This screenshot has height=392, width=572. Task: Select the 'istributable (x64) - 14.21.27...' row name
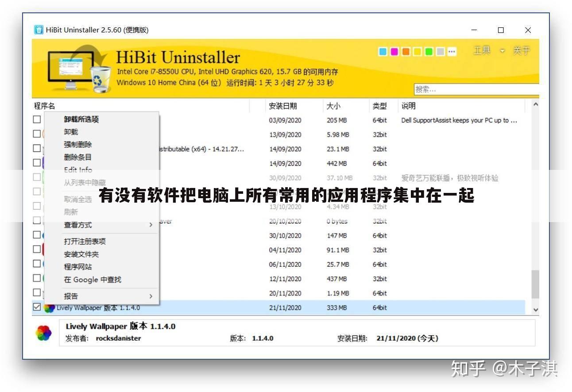[x=201, y=149]
